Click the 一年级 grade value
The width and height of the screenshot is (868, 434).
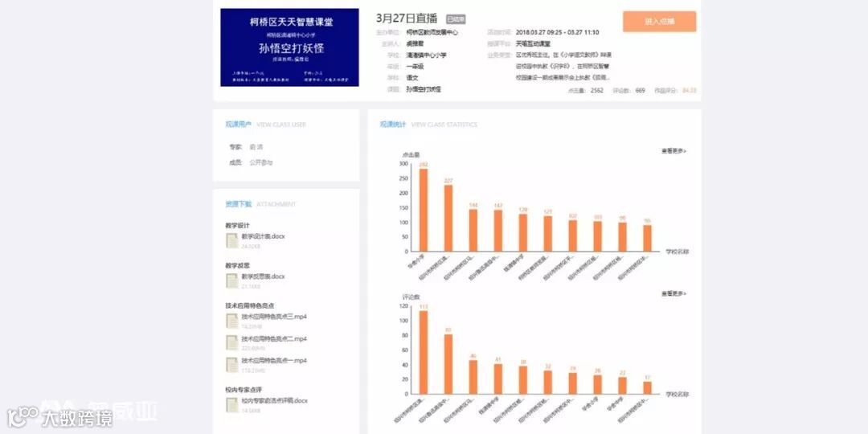coord(416,67)
